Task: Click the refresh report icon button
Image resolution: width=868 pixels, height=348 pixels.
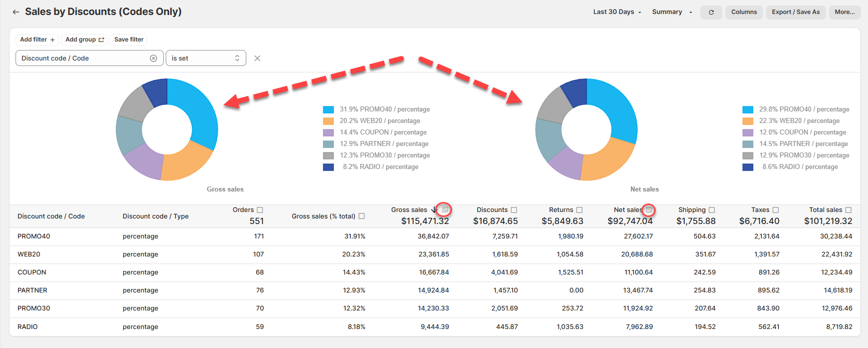Action: point(711,12)
